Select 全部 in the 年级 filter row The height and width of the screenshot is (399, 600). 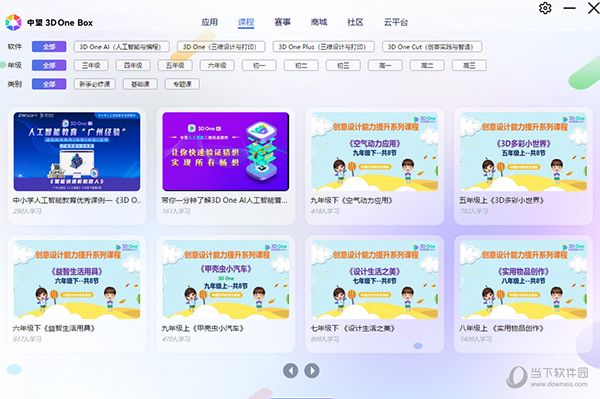(49, 65)
